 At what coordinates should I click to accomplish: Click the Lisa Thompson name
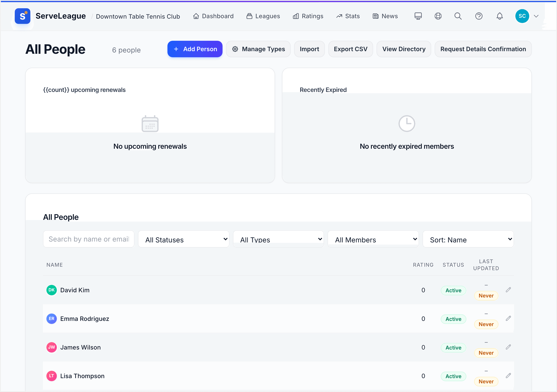click(x=82, y=376)
